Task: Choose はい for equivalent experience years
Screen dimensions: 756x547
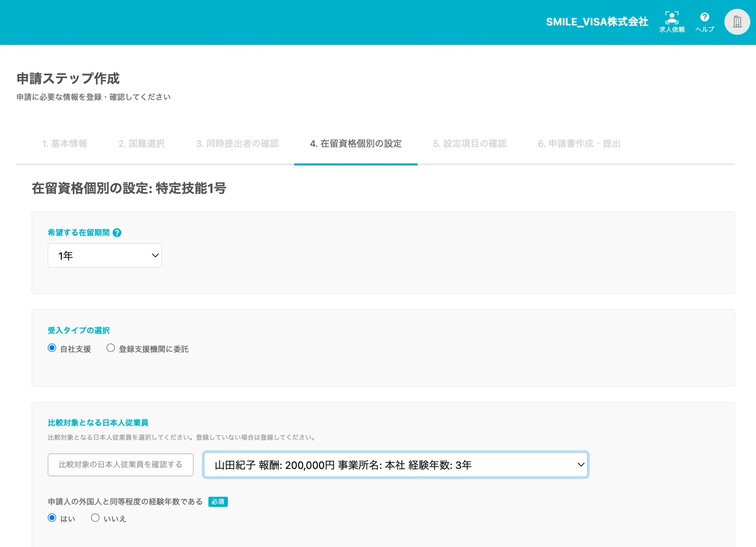Action: click(52, 518)
